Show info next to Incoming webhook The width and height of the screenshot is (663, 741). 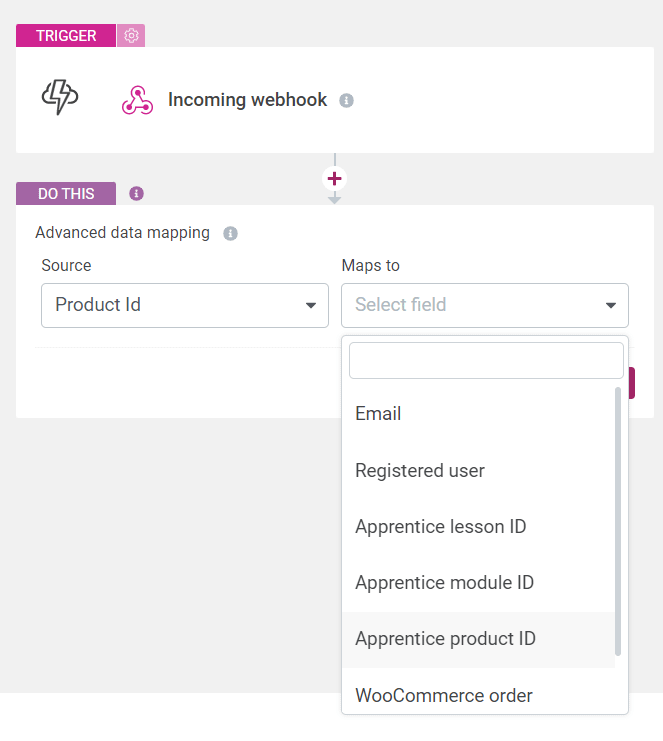[346, 101]
